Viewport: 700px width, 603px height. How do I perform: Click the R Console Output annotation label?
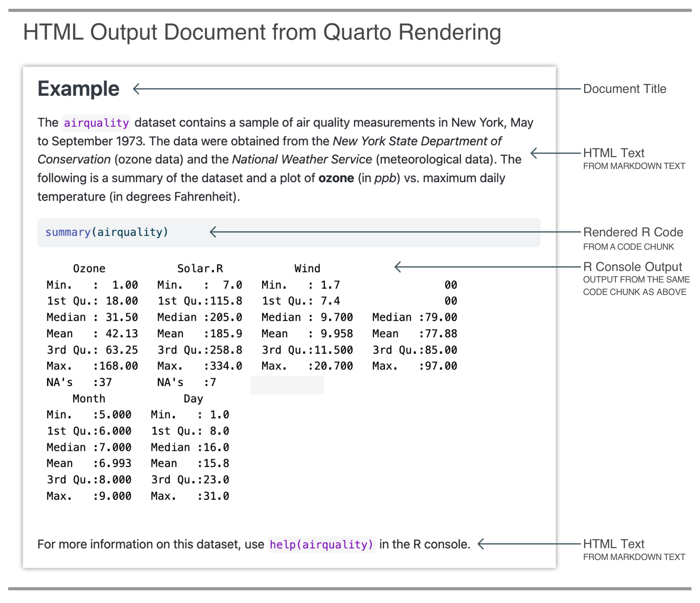click(632, 267)
